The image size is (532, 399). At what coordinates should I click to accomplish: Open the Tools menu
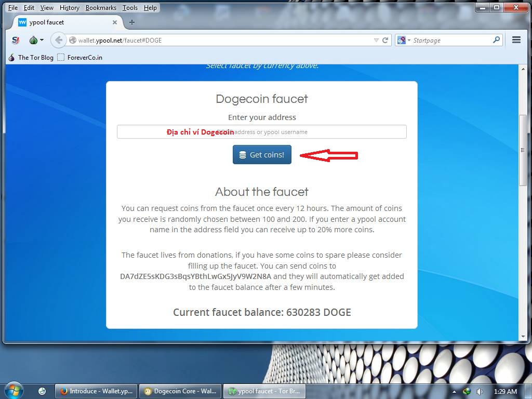click(130, 7)
